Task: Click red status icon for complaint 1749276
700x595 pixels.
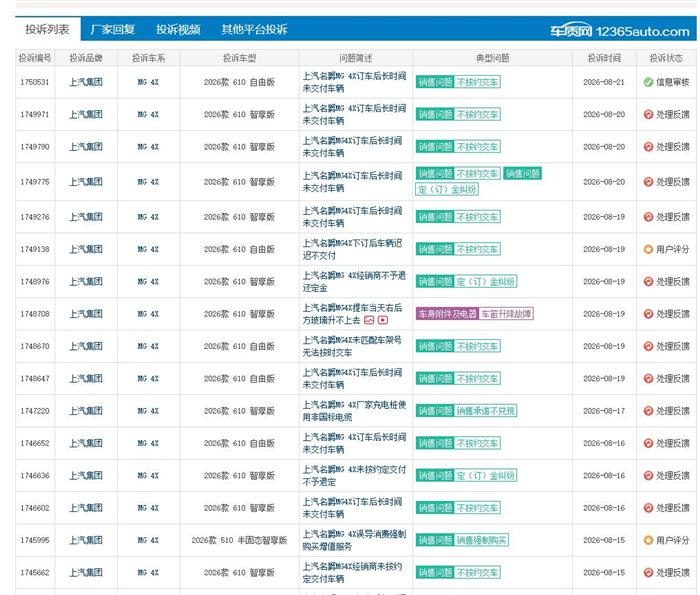Action: [x=648, y=217]
